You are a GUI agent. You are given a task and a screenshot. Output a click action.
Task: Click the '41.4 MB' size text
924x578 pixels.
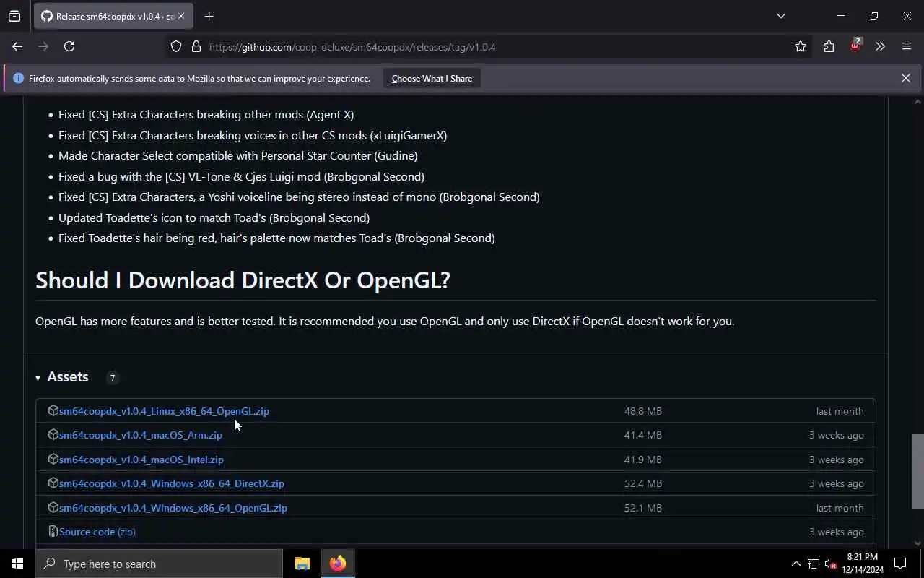(642, 435)
